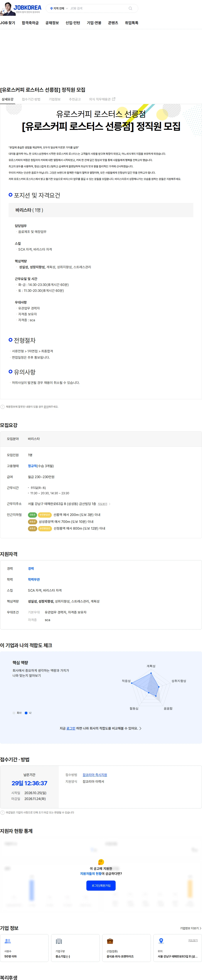Focus the JOB 검색 search field

point(98,8)
